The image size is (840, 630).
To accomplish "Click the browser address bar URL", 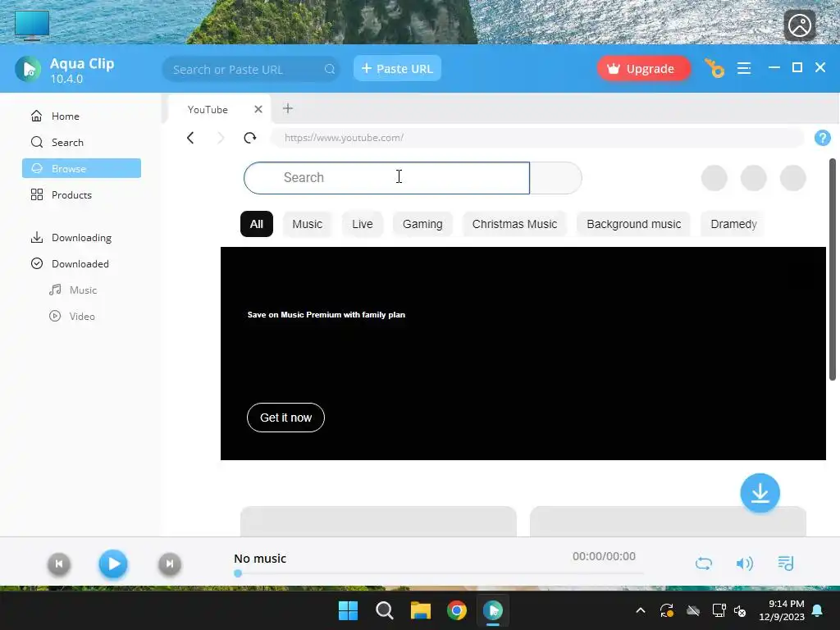I will (536, 138).
